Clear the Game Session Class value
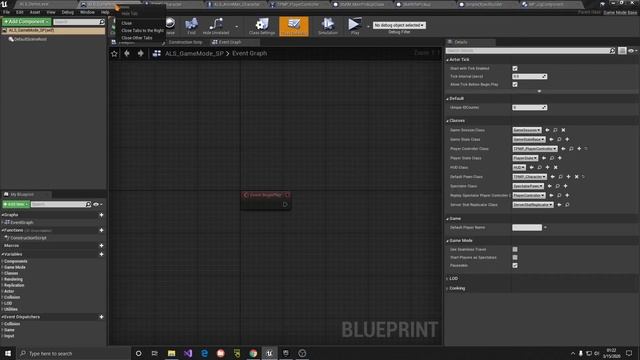 pos(563,130)
